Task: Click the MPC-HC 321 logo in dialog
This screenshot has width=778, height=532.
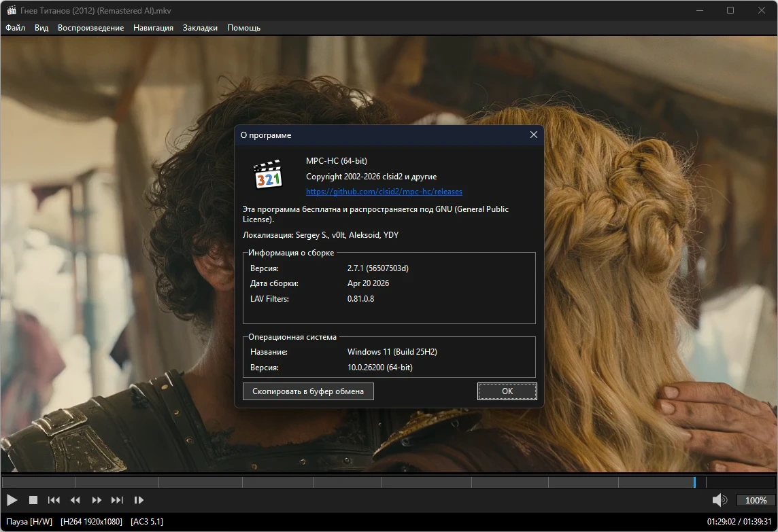Action: 268,174
